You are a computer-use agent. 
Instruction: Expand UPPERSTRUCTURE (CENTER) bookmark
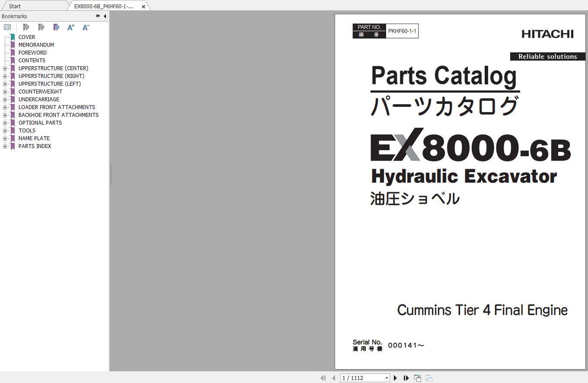point(5,68)
